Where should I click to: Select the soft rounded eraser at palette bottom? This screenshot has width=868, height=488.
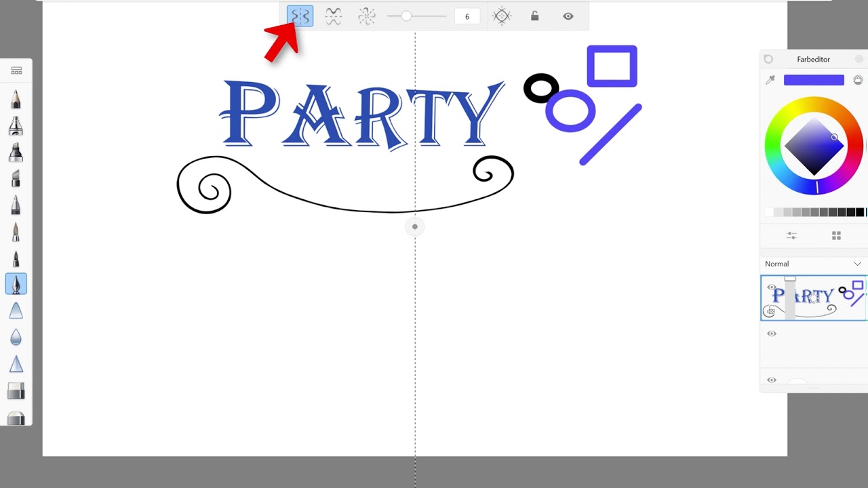coord(16,418)
